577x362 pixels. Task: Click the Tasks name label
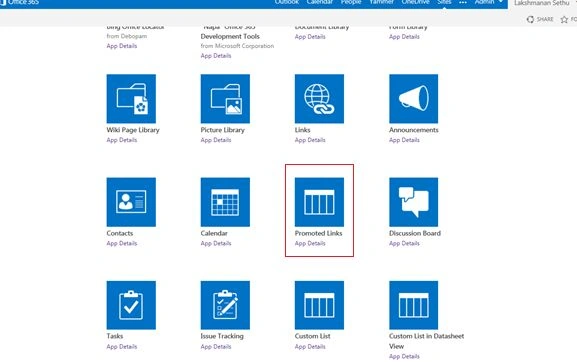(115, 336)
